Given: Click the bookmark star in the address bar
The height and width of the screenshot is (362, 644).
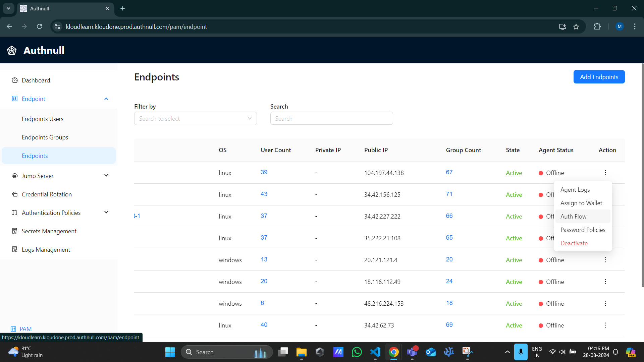Looking at the screenshot, I should click(x=576, y=26).
